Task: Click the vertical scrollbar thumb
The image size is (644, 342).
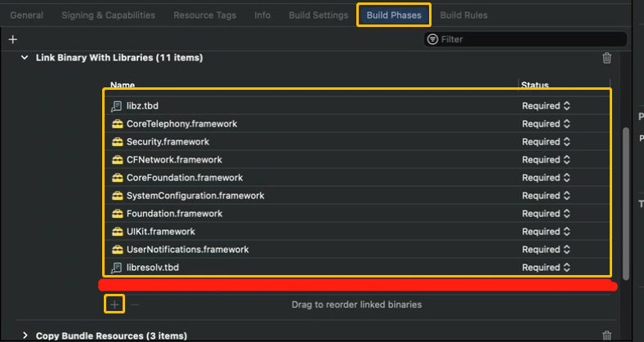Action: [625, 203]
